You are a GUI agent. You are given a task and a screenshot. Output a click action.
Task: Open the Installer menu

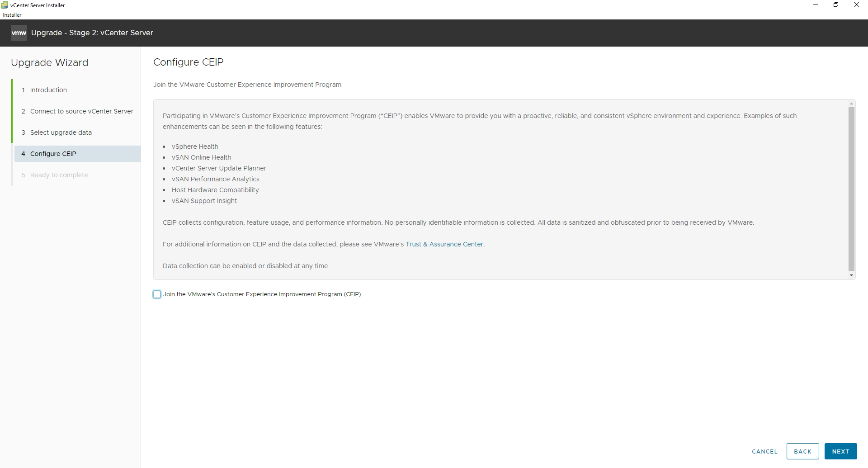pyautogui.click(x=12, y=15)
